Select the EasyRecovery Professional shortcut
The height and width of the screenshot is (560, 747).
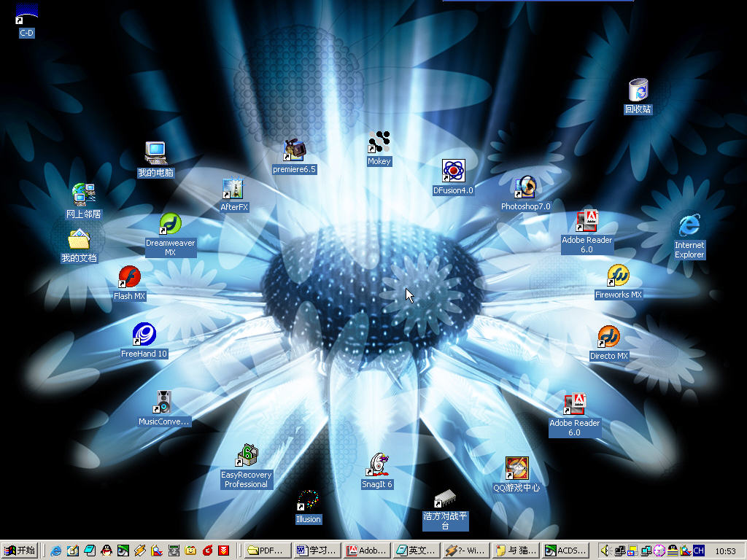click(247, 467)
